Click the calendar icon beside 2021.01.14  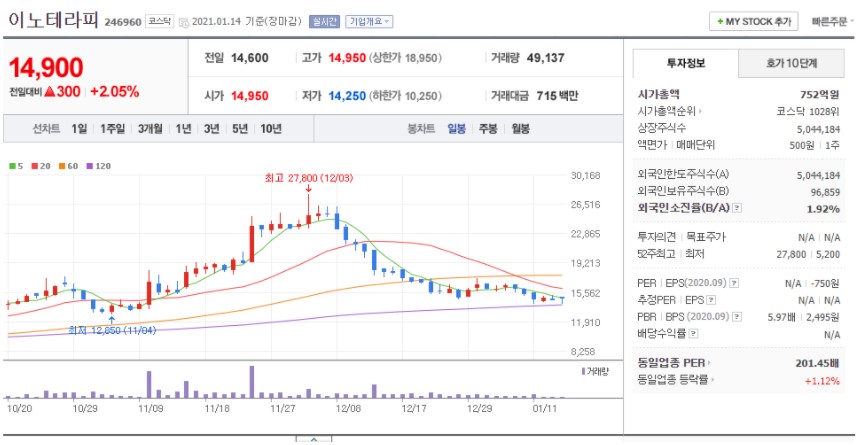pos(184,22)
